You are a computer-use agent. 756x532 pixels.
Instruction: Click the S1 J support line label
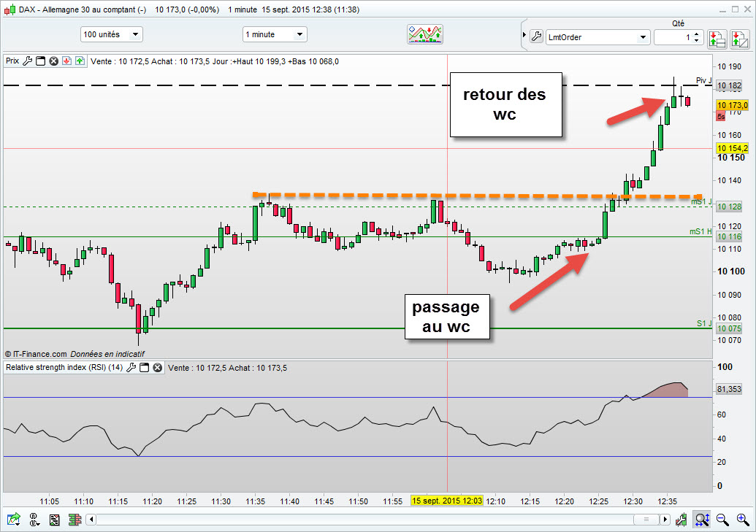click(x=704, y=323)
